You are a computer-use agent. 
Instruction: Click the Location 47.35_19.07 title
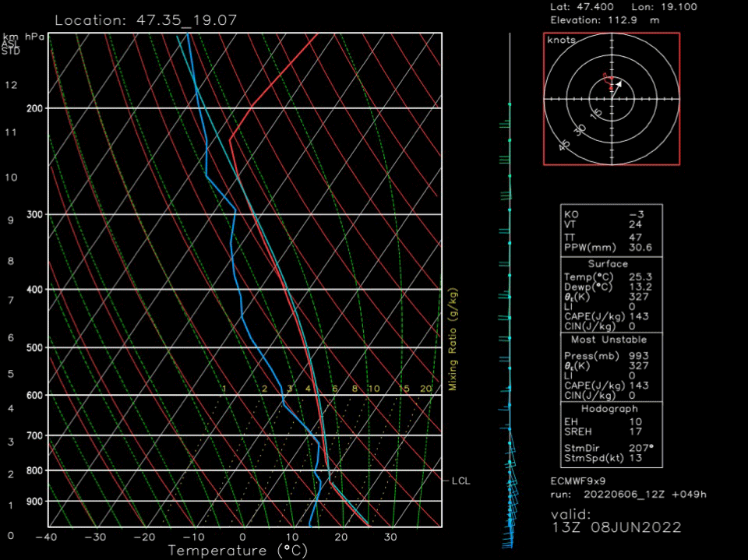(146, 20)
